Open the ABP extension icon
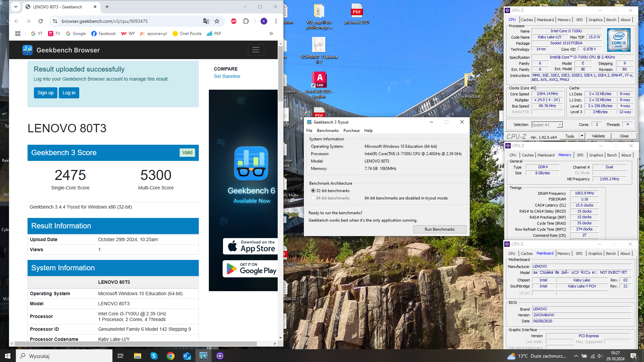Screen dimensions: 644x362 (x=234, y=21)
